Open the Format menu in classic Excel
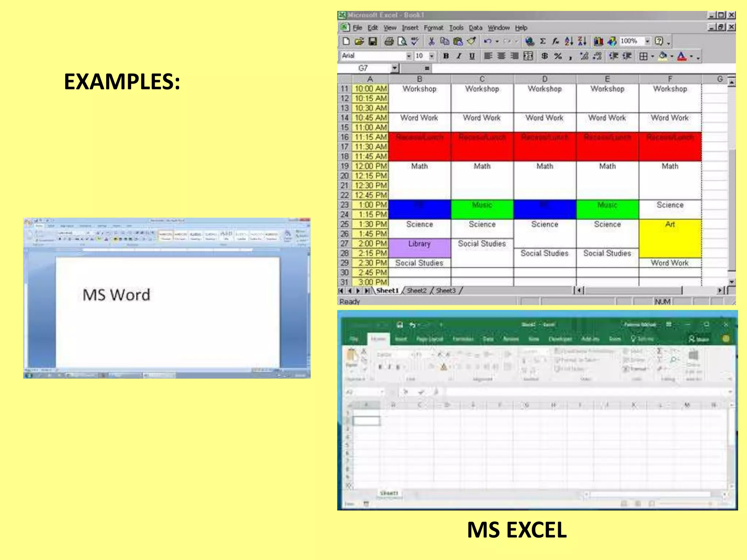 coord(433,28)
